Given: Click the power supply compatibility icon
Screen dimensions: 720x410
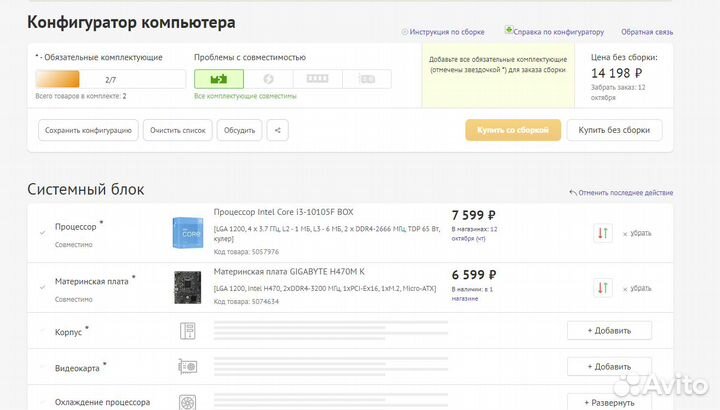Looking at the screenshot, I should 269,79.
